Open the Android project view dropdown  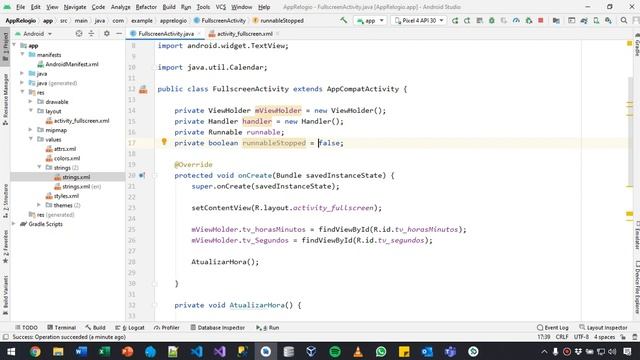coord(34,33)
